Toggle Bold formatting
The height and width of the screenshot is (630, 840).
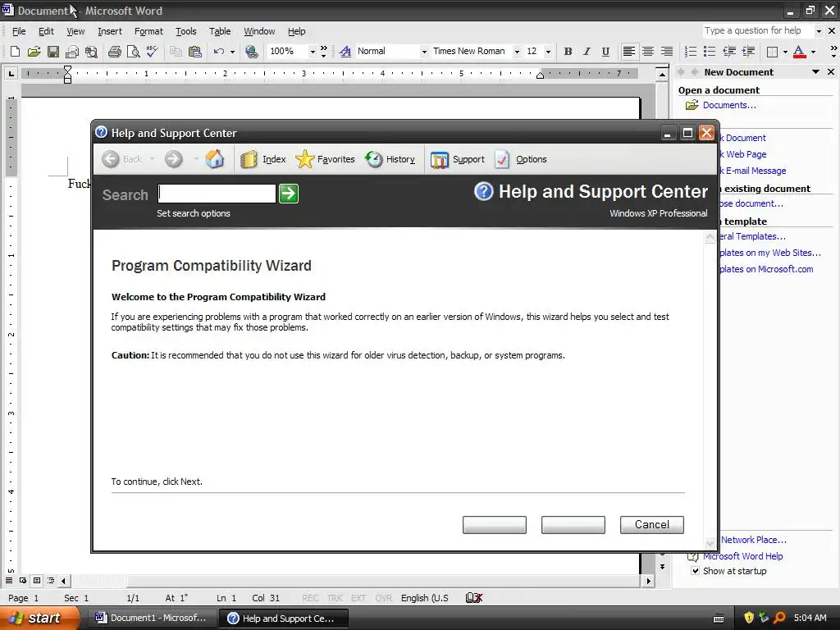click(568, 52)
